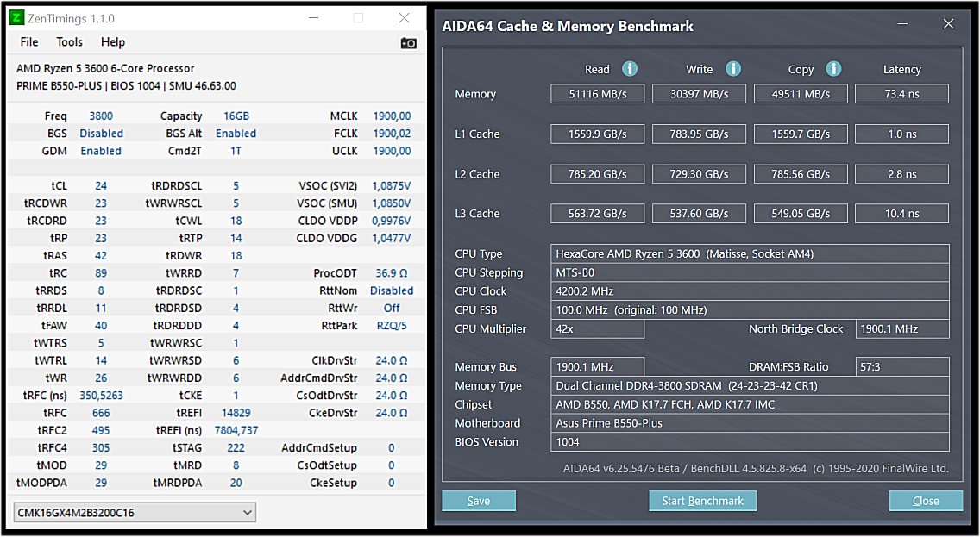Select L3 Cache Read value 563.72 GB/s
The height and width of the screenshot is (537, 980).
(x=598, y=214)
